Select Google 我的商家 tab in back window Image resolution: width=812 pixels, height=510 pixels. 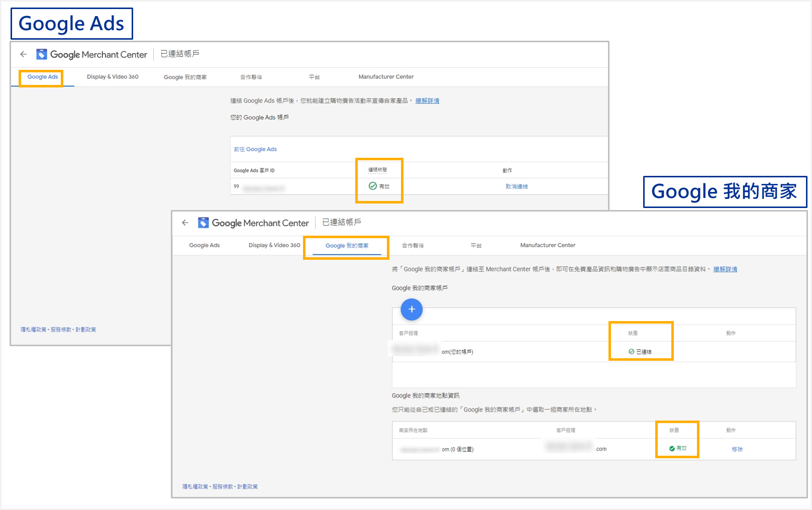[x=185, y=77]
